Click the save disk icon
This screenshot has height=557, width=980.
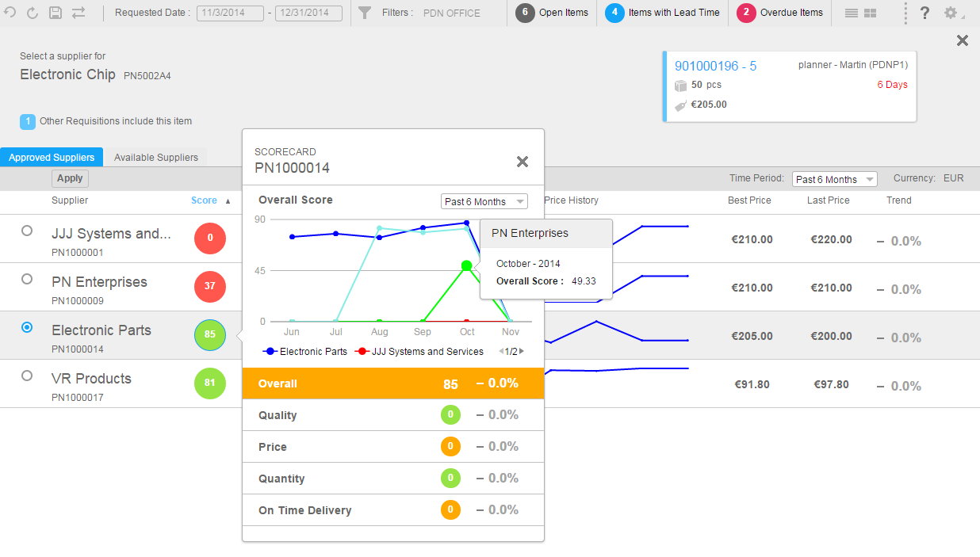tap(56, 13)
